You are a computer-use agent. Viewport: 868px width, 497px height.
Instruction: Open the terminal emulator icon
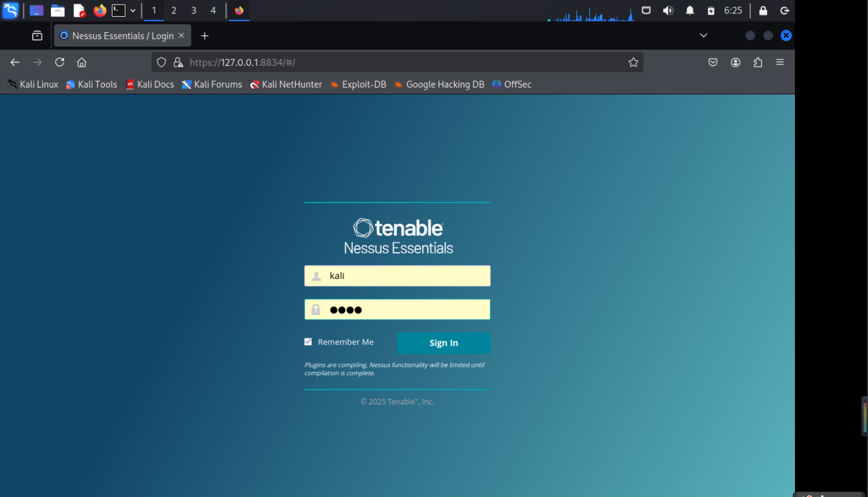point(118,11)
